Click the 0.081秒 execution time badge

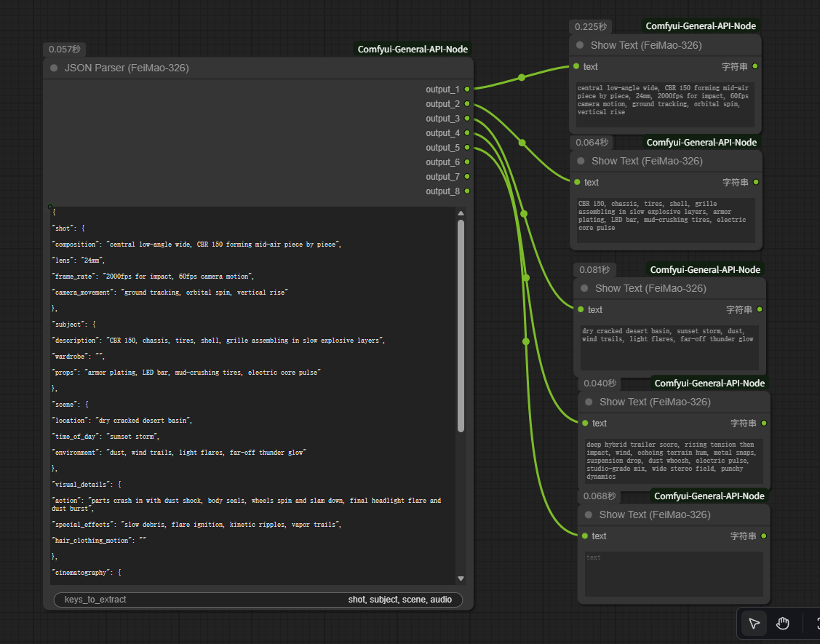pyautogui.click(x=594, y=270)
